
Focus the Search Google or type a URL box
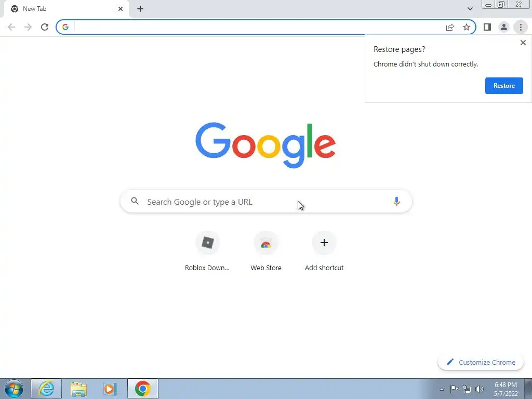[266, 202]
